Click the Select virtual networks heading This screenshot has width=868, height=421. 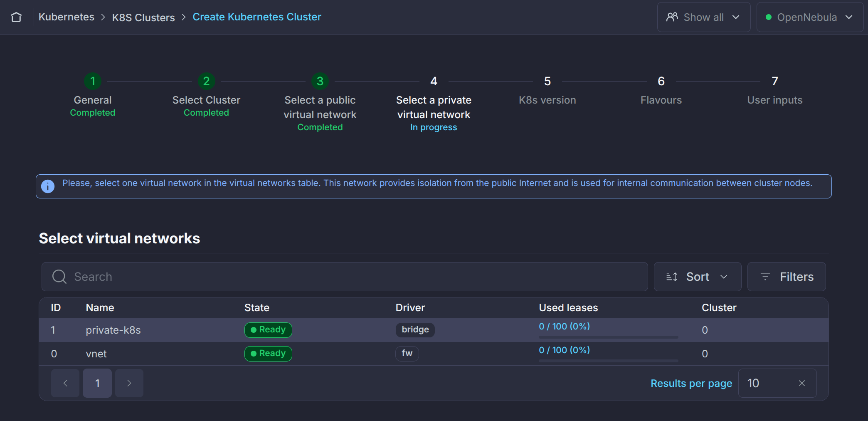119,238
